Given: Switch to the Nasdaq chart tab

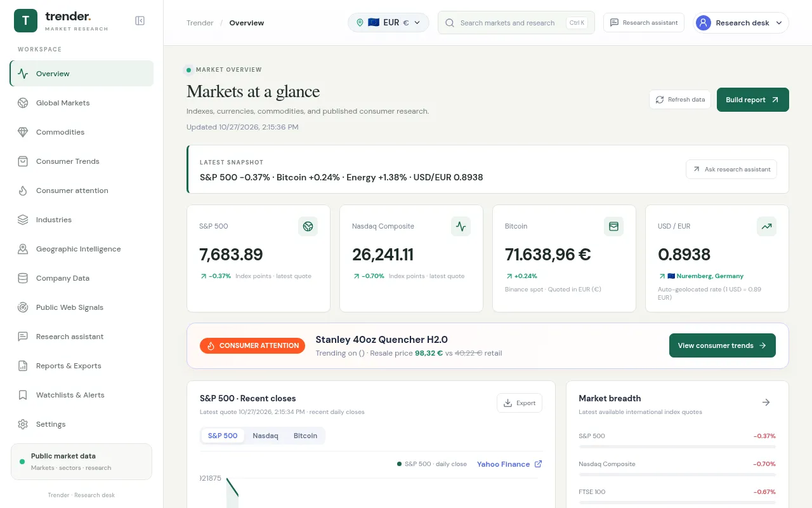Looking at the screenshot, I should (265, 436).
